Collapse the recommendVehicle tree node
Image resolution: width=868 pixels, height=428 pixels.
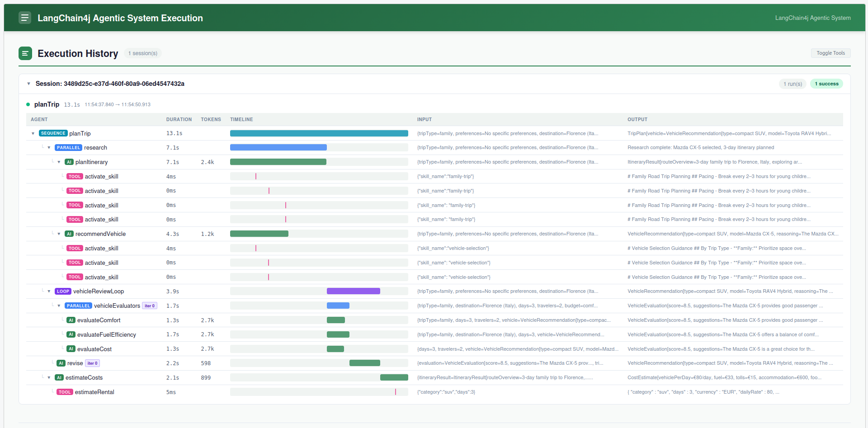click(x=59, y=234)
